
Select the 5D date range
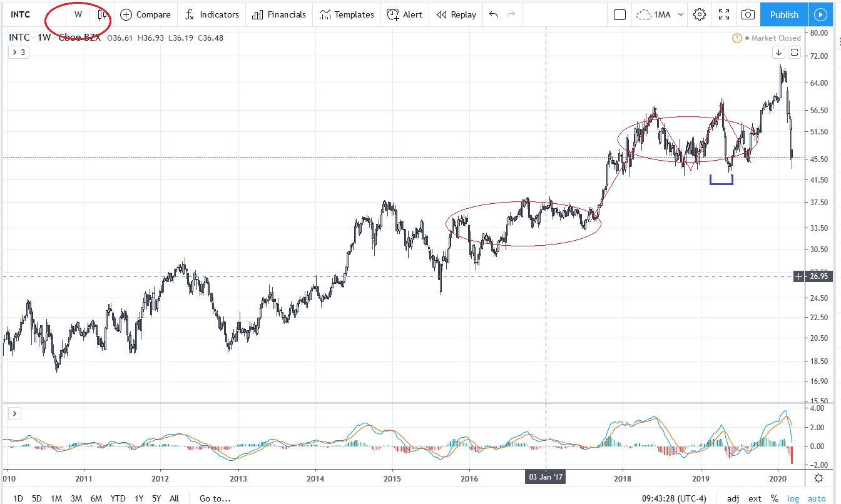(37, 498)
